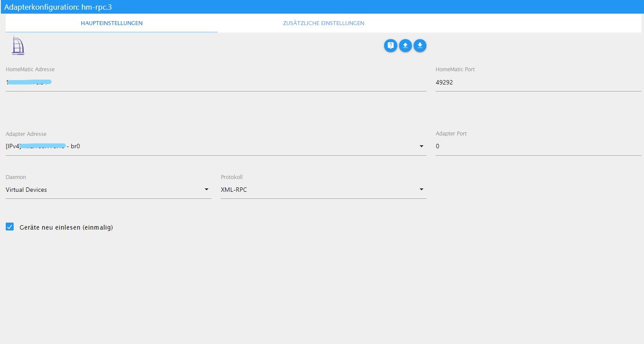644x344 pixels.
Task: Click the HomeMatic logo image
Action: (18, 45)
